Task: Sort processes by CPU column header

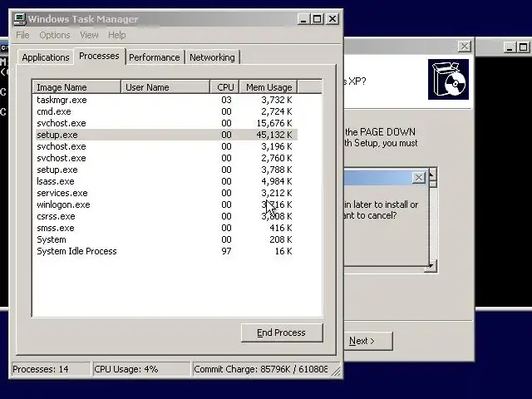Action: pos(225,87)
